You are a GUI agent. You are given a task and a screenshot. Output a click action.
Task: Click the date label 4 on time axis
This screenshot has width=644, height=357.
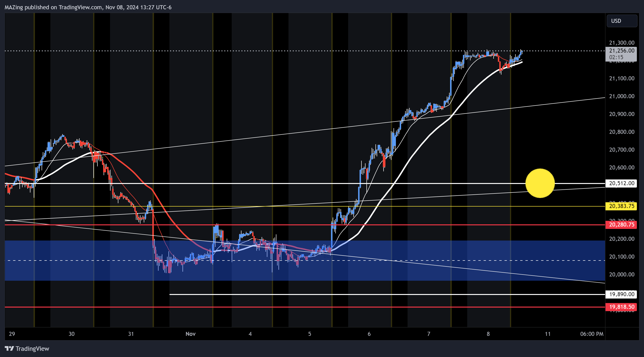tap(250, 334)
